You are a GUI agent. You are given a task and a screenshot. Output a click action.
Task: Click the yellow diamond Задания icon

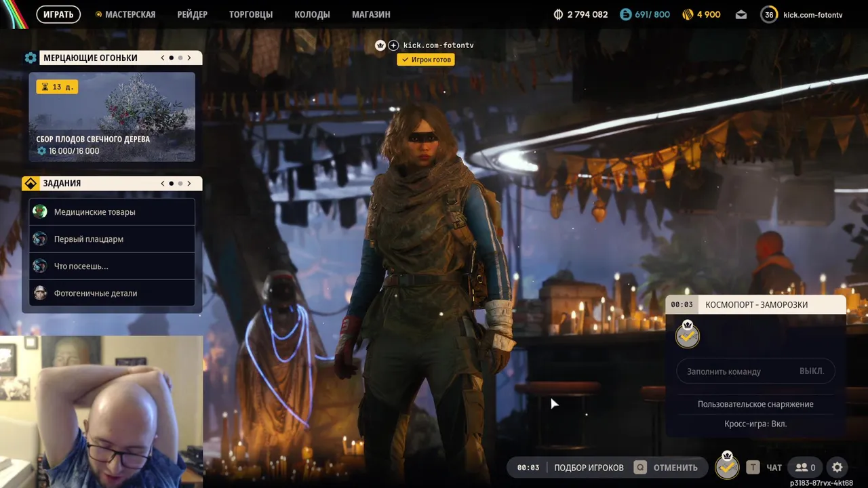(31, 184)
